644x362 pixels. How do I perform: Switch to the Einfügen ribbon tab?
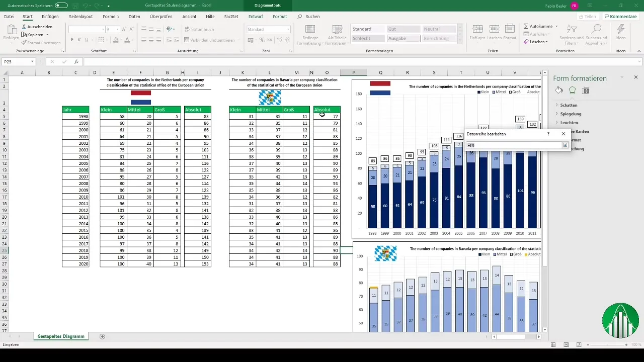[50, 17]
